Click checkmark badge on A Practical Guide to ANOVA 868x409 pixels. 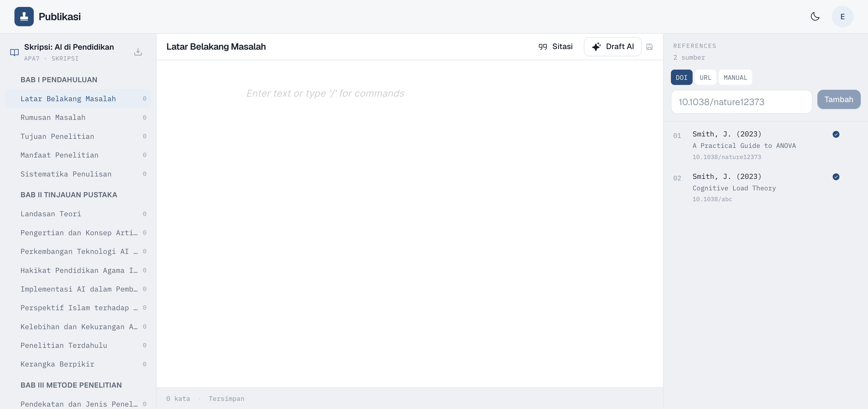tap(836, 134)
